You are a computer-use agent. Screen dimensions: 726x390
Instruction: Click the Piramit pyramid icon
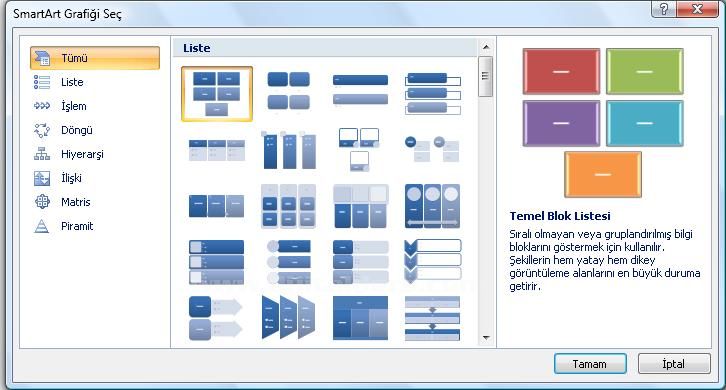pyautogui.click(x=42, y=226)
